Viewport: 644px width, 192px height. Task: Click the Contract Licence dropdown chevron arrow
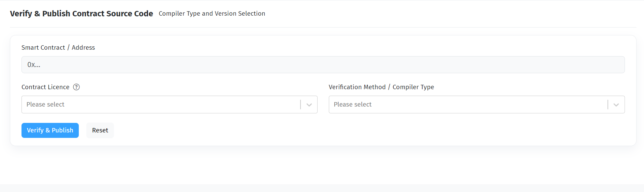309,105
